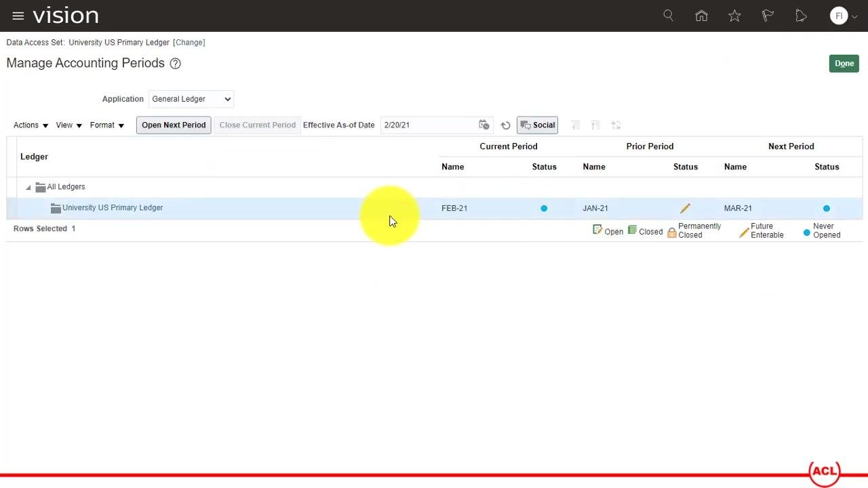The width and height of the screenshot is (868, 488).
Task: Open the Effective As-of Date calendar picker
Action: click(484, 125)
